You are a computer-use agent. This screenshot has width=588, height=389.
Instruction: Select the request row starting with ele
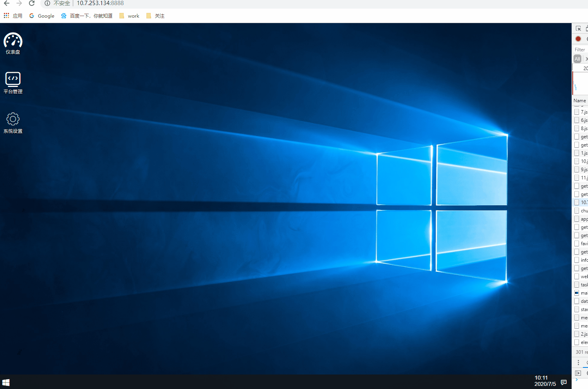(x=581, y=342)
